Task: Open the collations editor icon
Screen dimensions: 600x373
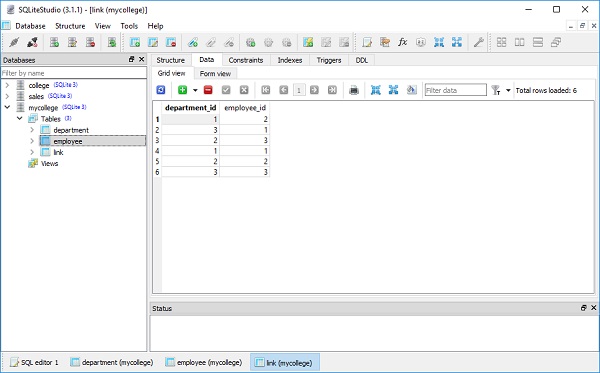Action: [x=421, y=42]
